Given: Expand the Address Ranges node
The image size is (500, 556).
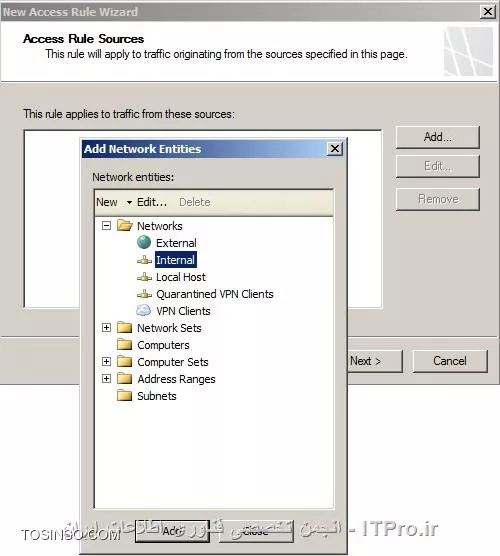Looking at the screenshot, I should pos(106,379).
